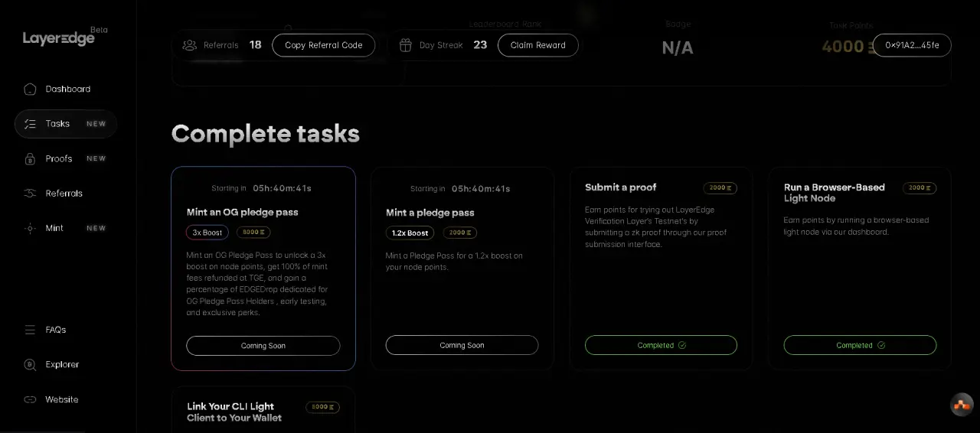Click the points badge on Mint a pledge pass
980x433 pixels.
460,233
